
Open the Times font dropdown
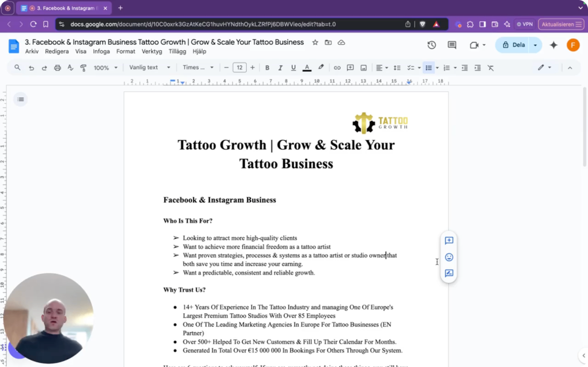[198, 68]
